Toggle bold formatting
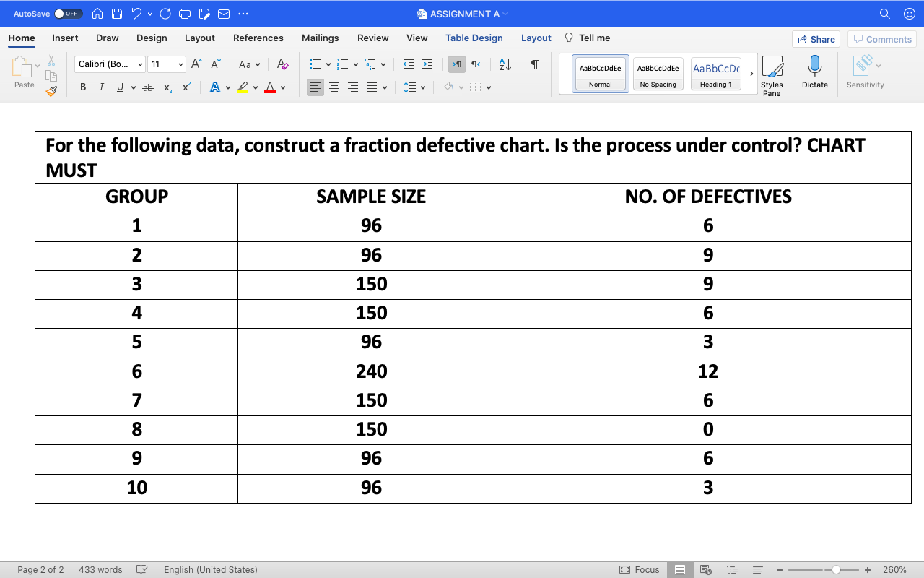Screen dimensions: 924x578 (x=82, y=87)
